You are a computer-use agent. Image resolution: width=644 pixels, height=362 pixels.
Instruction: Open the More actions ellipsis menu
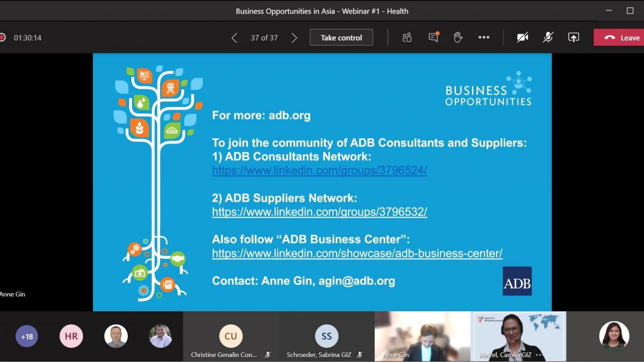[484, 38]
